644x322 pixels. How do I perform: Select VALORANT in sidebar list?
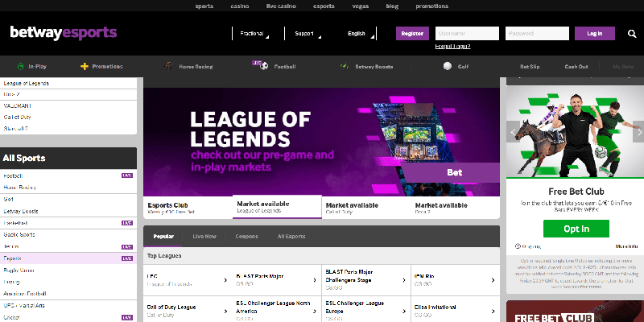pyautogui.click(x=68, y=106)
